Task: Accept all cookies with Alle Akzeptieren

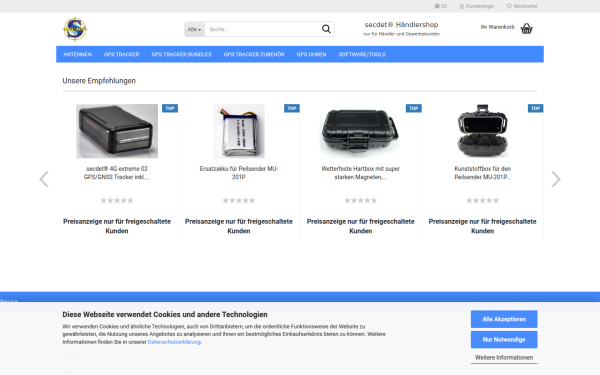Action: (x=504, y=319)
